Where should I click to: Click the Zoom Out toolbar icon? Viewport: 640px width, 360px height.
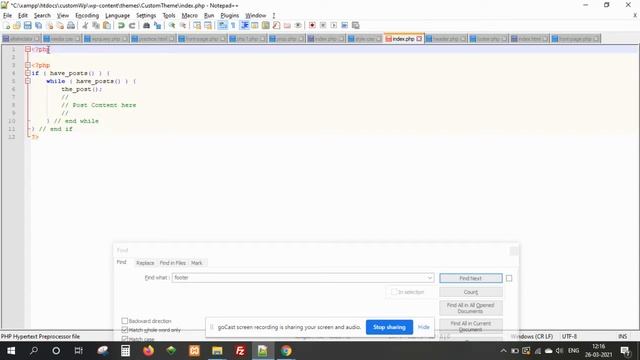183,26
